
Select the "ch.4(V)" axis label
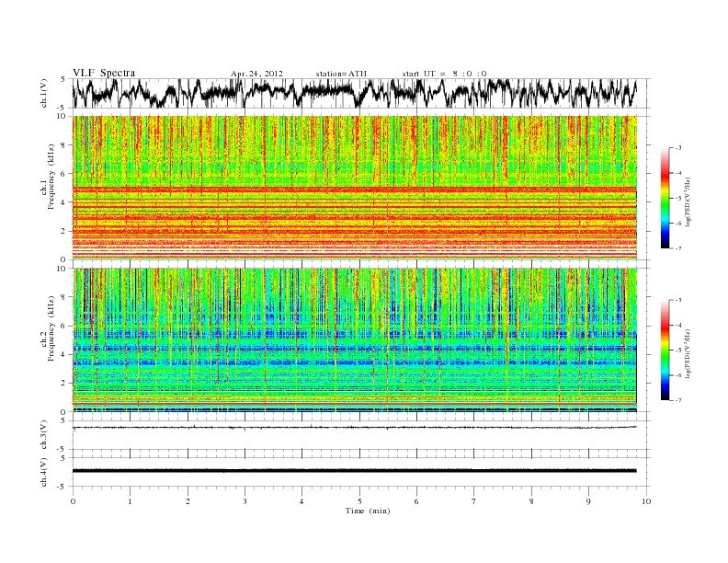[44, 473]
